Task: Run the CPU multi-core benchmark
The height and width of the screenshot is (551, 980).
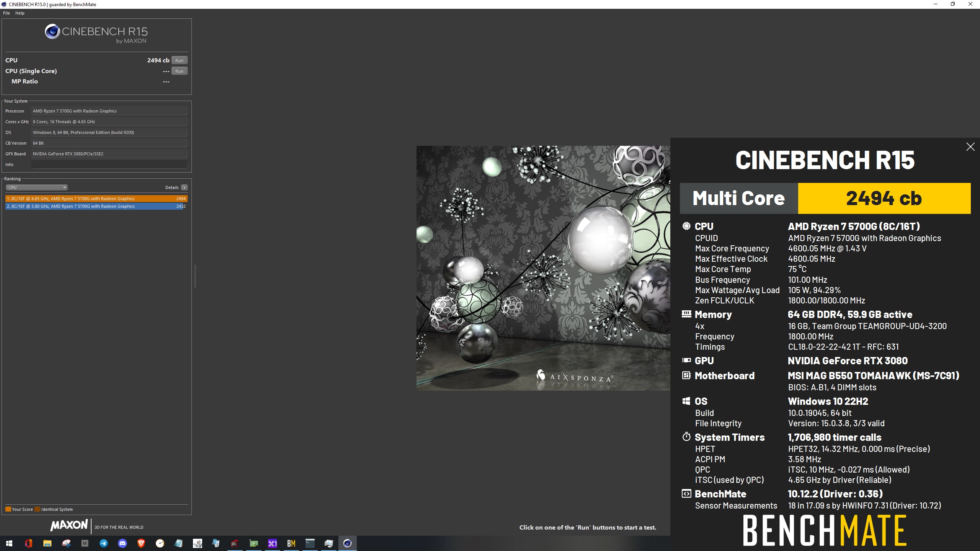Action: tap(179, 60)
